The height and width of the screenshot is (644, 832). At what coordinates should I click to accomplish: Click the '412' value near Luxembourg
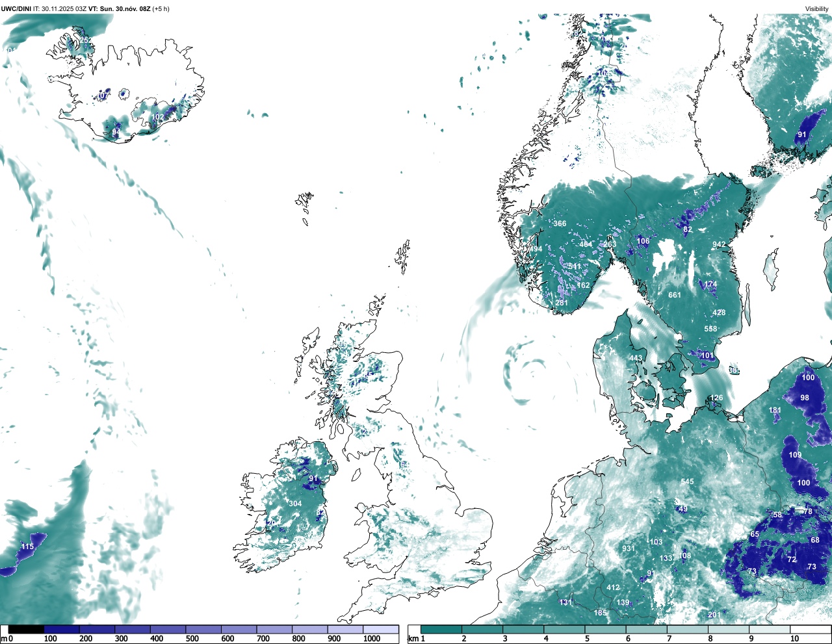pos(613,587)
